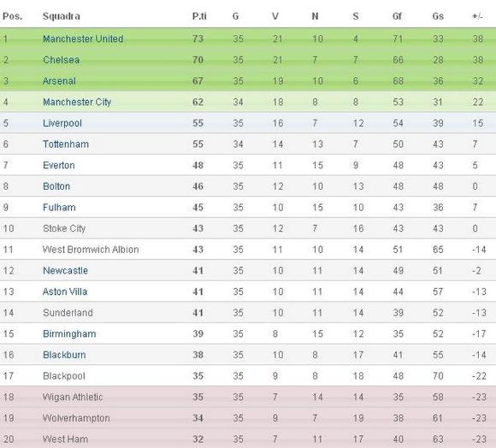Select the Pos. column header
The width and height of the screenshot is (496, 448).
13,16
